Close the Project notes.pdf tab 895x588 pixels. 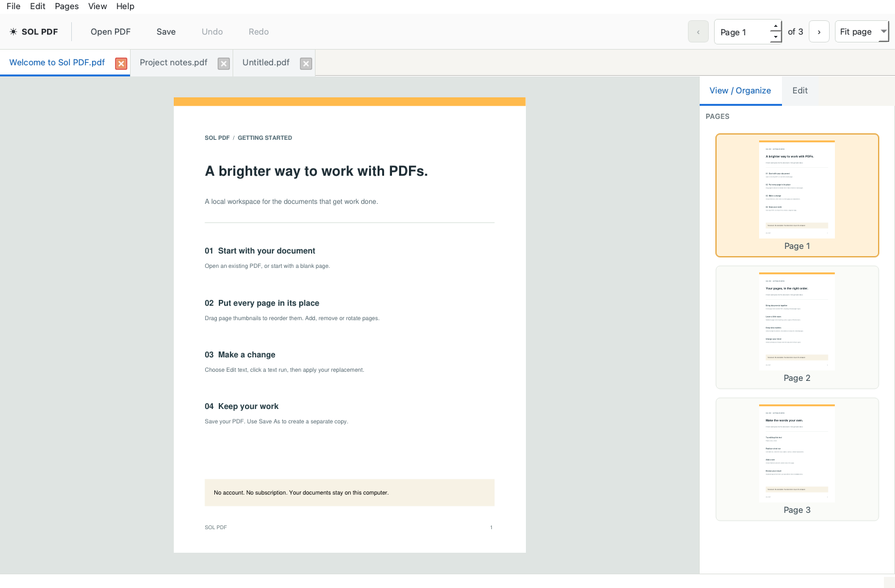[x=223, y=63]
